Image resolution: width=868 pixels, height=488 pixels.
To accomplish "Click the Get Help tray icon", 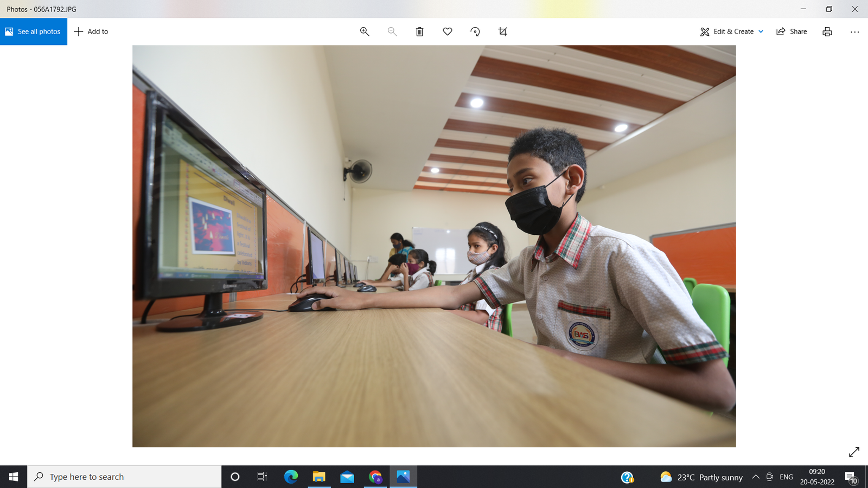I will pos(628,477).
